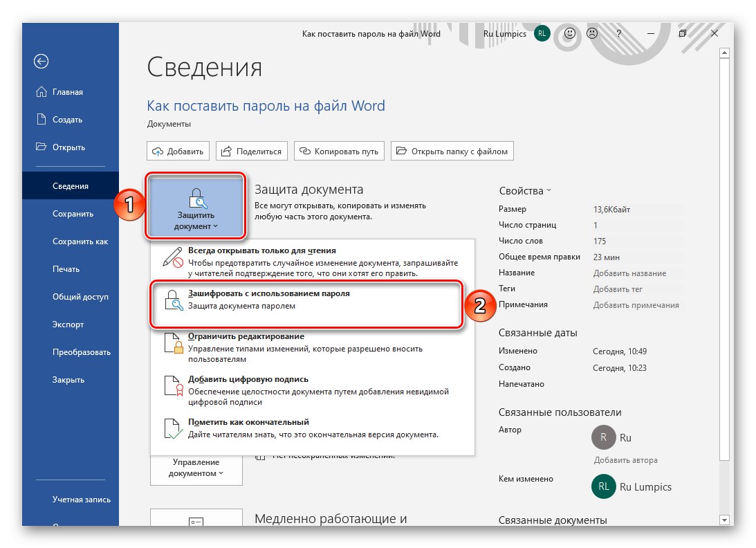The width and height of the screenshot is (756, 548).
Task: Click Копировать путь button
Action: click(339, 151)
